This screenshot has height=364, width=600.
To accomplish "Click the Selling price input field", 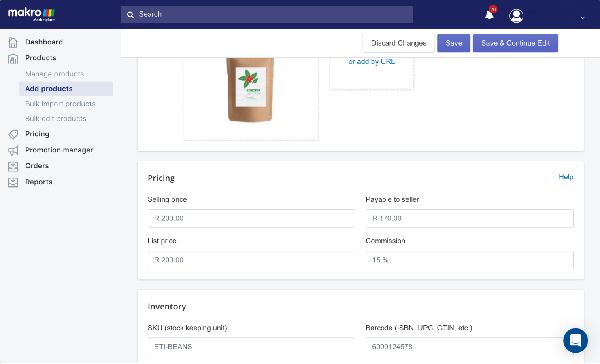I will (251, 218).
